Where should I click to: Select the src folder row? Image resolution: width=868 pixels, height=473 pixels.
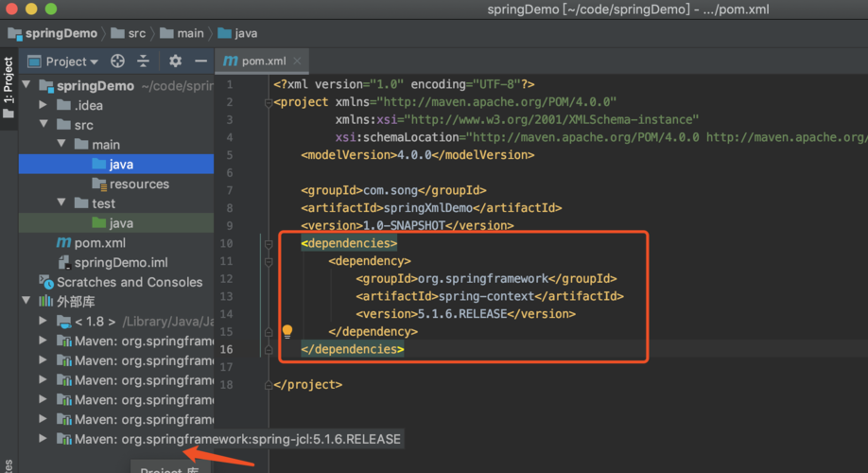[116, 125]
